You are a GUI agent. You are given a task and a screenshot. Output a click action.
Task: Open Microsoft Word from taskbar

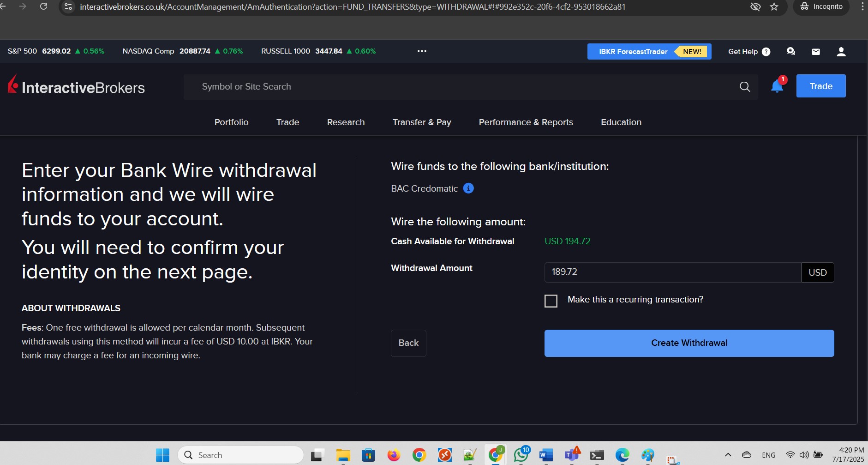pos(546,455)
